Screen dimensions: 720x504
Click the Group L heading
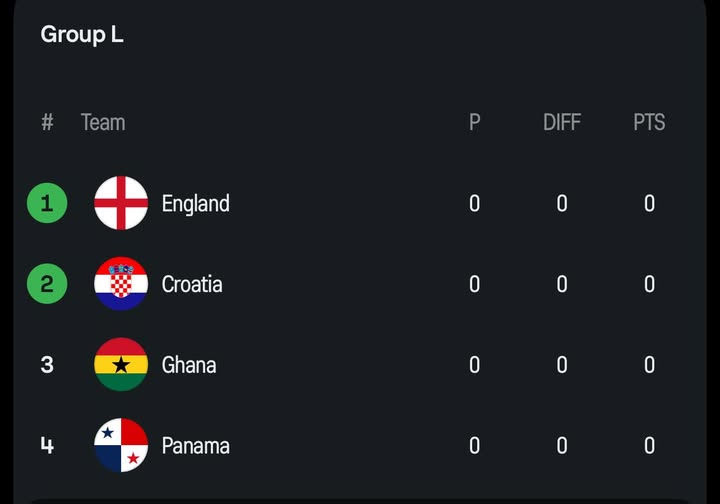(x=82, y=35)
